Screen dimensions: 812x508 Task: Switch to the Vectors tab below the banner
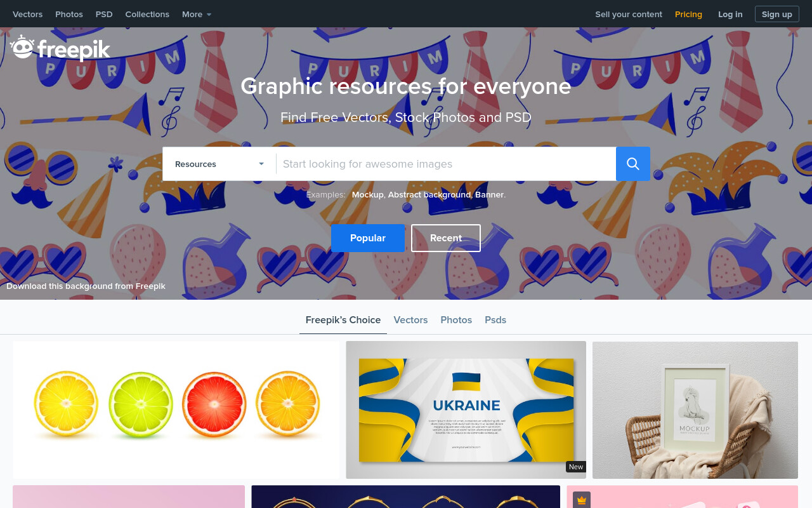pos(410,320)
